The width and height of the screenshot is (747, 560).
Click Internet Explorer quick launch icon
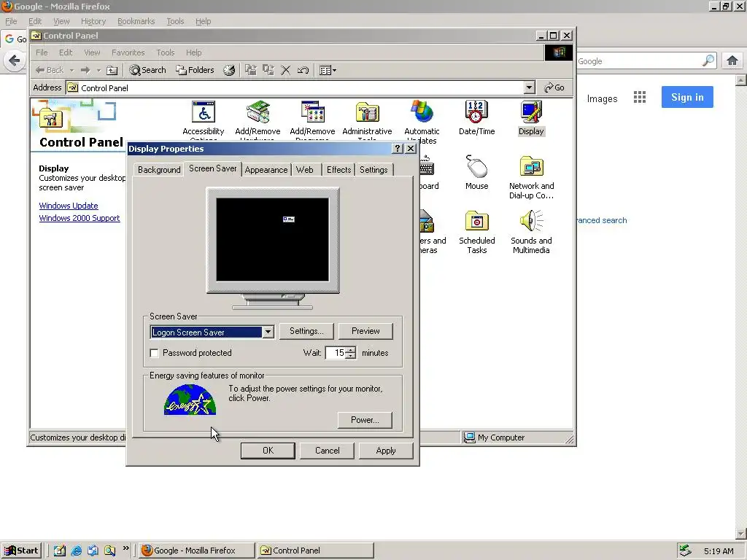pyautogui.click(x=76, y=551)
